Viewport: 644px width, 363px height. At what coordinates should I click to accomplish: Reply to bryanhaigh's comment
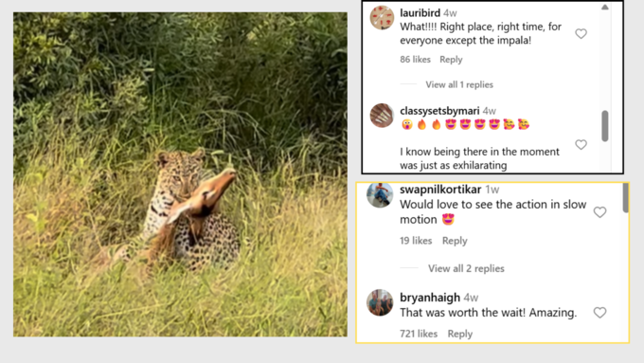click(x=460, y=334)
